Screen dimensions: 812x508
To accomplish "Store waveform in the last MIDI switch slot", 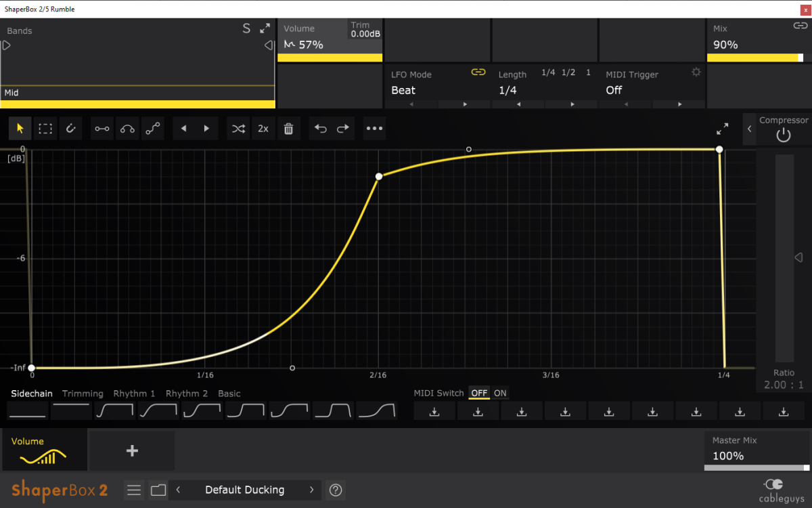I will [784, 411].
